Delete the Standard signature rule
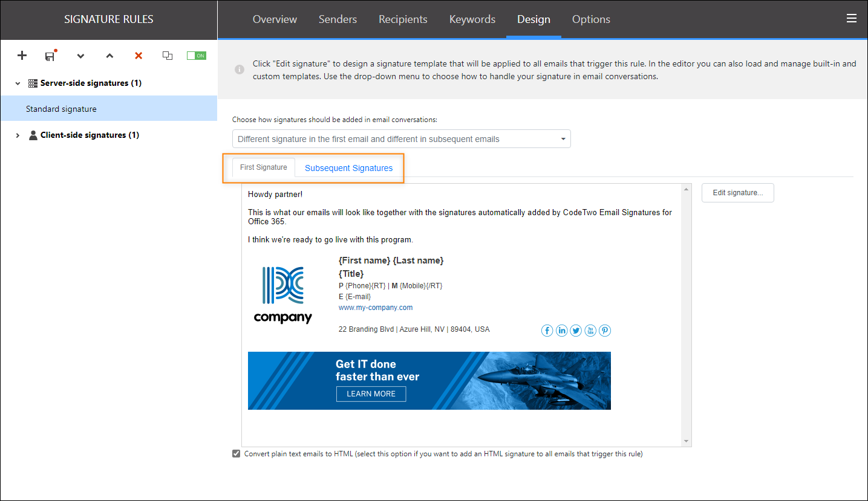 138,56
